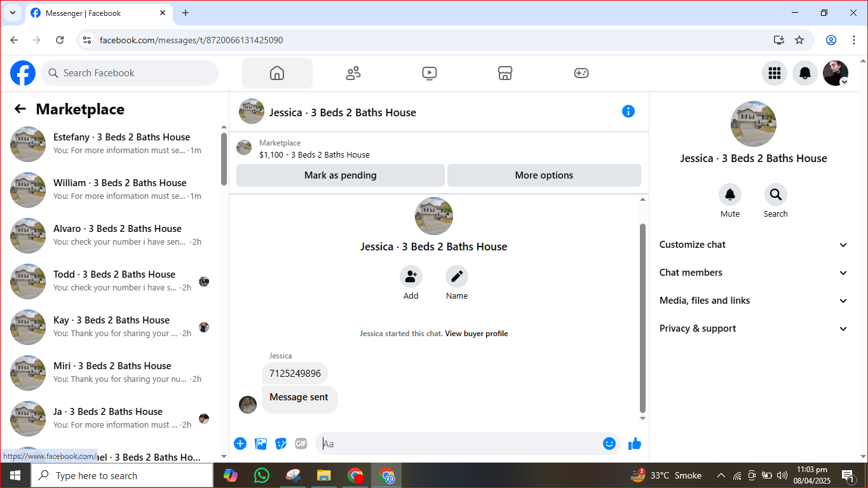Open the Windows notification center

click(x=848, y=475)
